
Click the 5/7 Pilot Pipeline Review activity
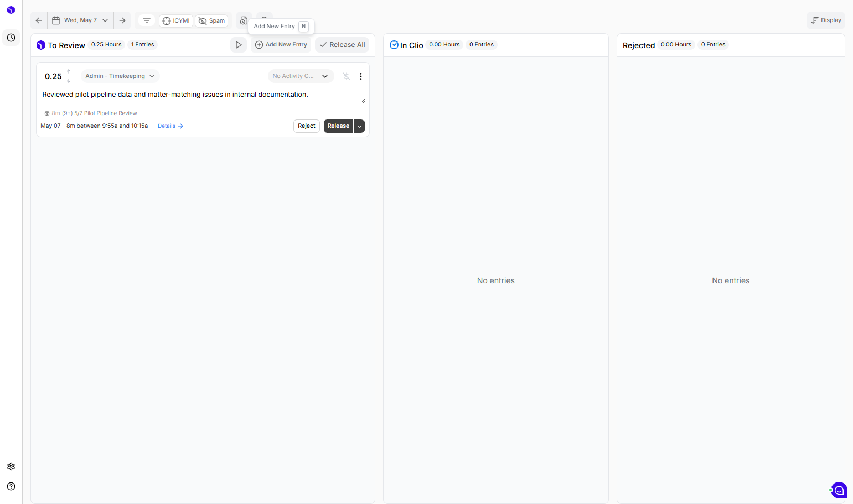pyautogui.click(x=109, y=113)
